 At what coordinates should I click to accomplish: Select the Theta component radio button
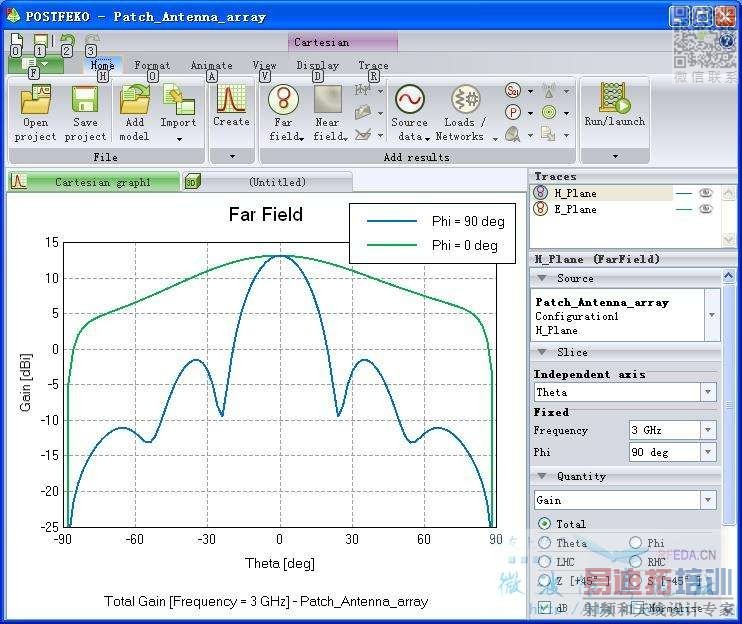(544, 543)
